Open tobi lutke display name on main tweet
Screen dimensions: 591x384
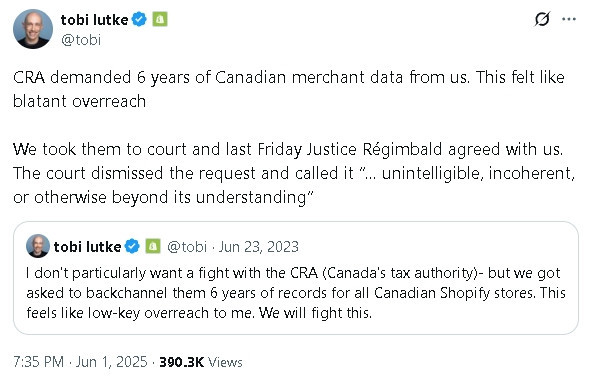(x=95, y=20)
